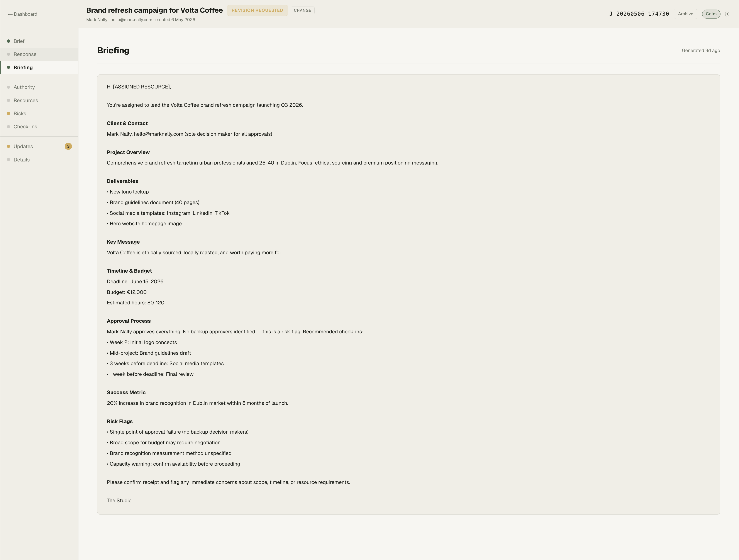Click the 'Deliverables' heading
Image resolution: width=739 pixels, height=560 pixels.
pos(122,181)
